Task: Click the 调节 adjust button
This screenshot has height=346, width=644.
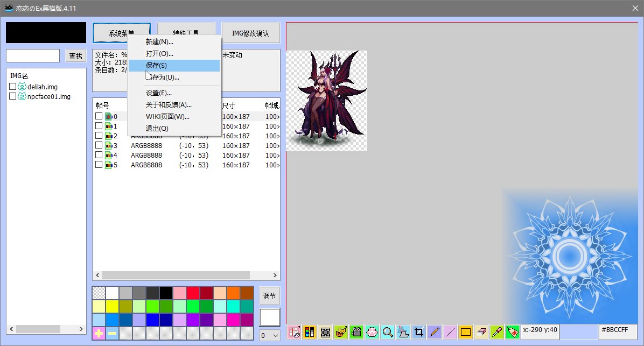Action: point(269,296)
